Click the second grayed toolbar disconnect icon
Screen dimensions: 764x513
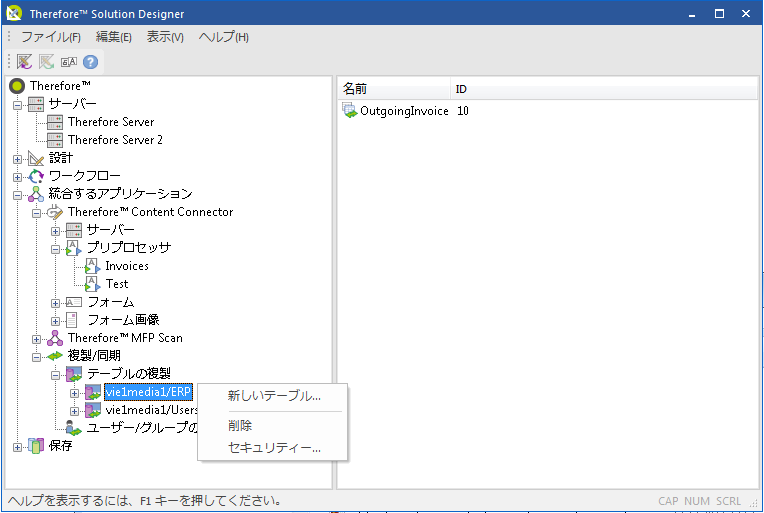pos(46,62)
